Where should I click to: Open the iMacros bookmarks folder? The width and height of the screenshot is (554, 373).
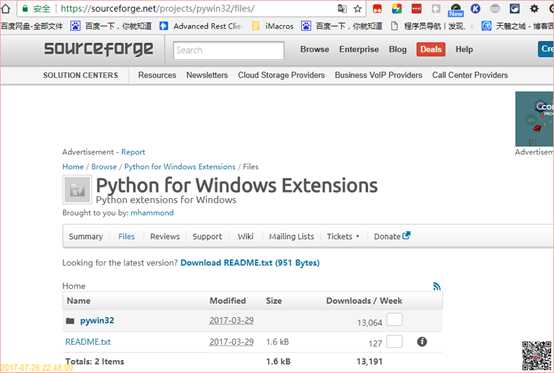pyautogui.click(x=272, y=26)
